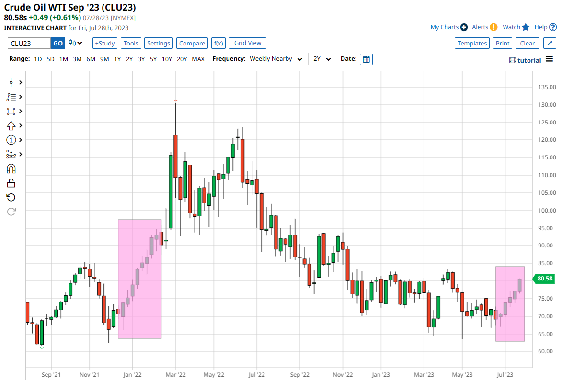Open the hamburger menu icon
This screenshot has height=392, width=562.
pyautogui.click(x=549, y=59)
